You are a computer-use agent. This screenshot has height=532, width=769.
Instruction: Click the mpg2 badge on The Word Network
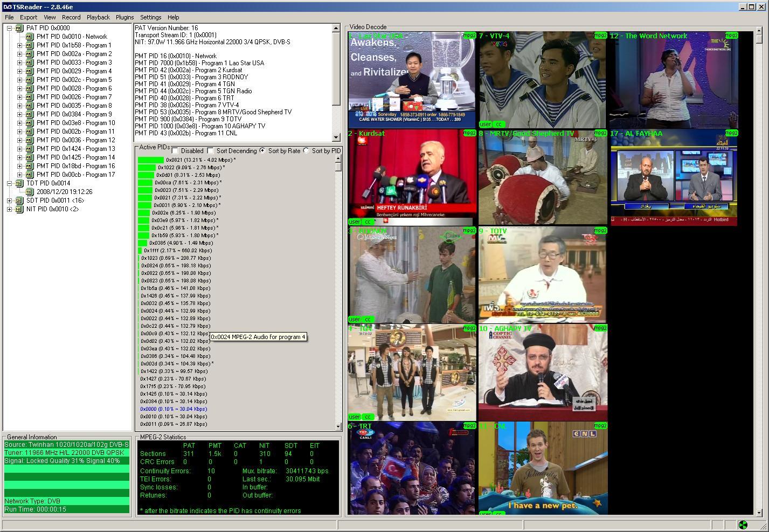pos(731,36)
